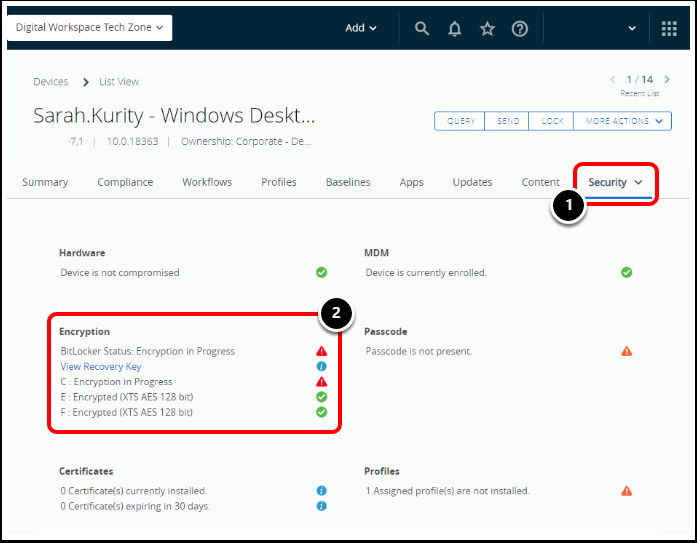697x543 pixels.
Task: Open the user account dropdown arrow
Action: click(632, 29)
